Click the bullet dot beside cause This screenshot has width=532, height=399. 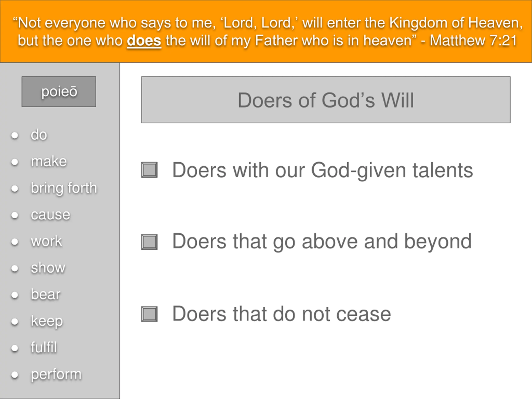point(15,215)
